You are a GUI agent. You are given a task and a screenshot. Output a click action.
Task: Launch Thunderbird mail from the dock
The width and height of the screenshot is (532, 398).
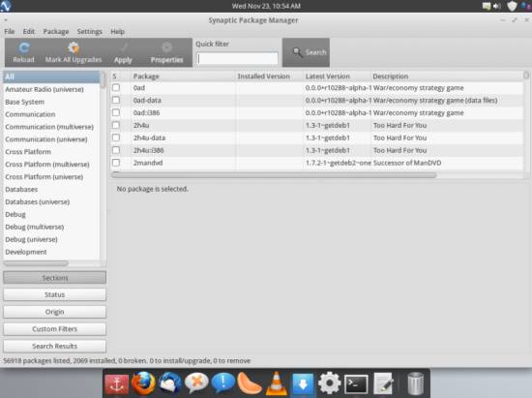(x=170, y=383)
